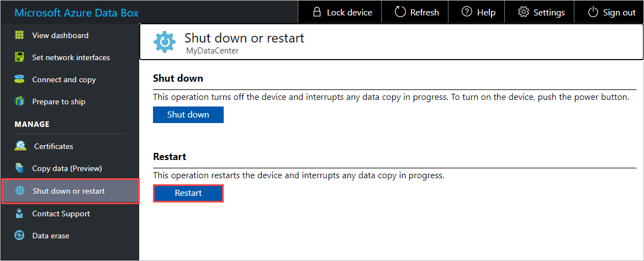Click the Contact Support person icon
Viewport: 644px width, 261px height.
point(19,214)
